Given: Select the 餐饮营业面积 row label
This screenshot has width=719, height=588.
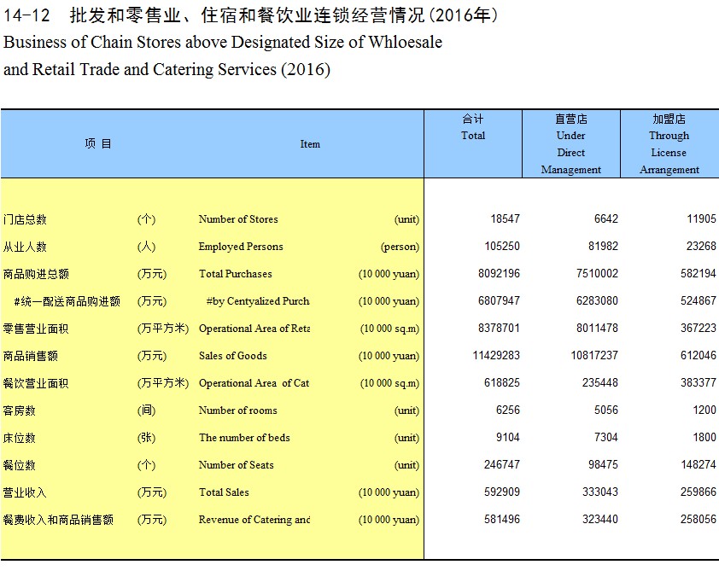Looking at the screenshot, I should [36, 383].
